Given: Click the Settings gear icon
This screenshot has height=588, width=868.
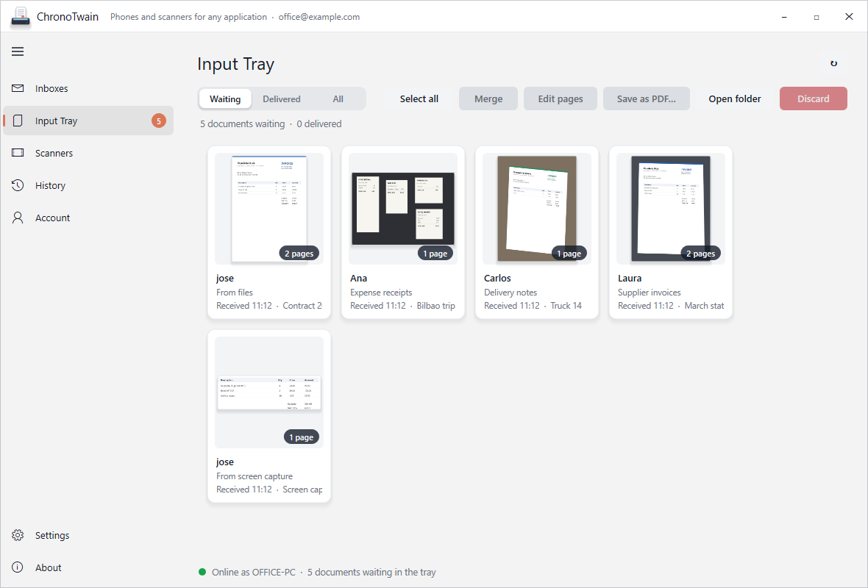Looking at the screenshot, I should coord(18,535).
